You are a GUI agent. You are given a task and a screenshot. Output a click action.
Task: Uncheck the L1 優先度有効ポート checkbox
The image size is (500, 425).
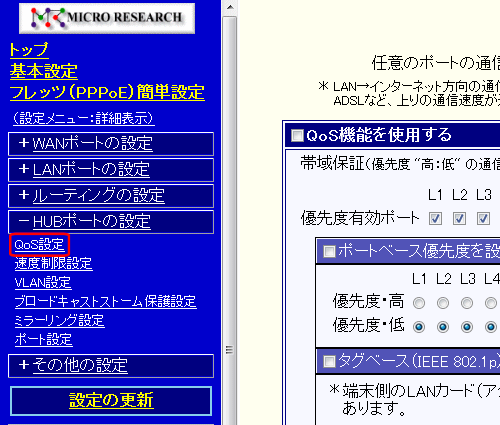(435, 219)
